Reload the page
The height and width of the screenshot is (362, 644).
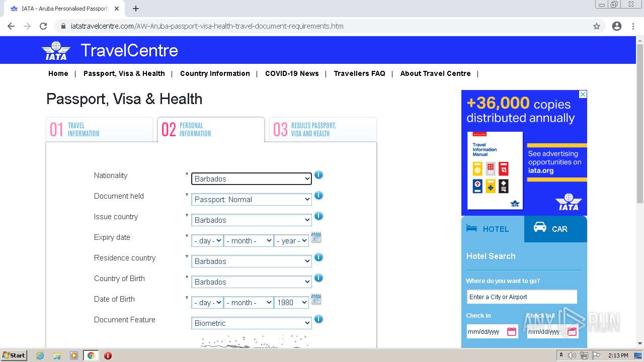43,26
